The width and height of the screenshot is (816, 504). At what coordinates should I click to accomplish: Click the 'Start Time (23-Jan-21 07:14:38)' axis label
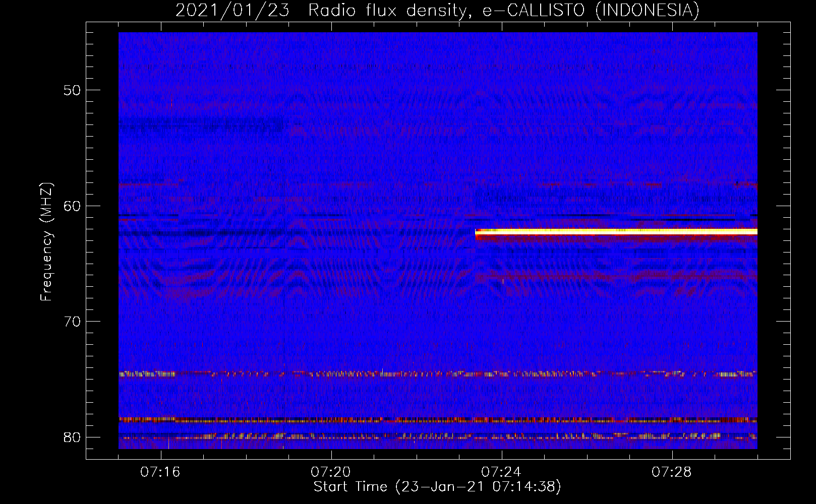tap(437, 487)
